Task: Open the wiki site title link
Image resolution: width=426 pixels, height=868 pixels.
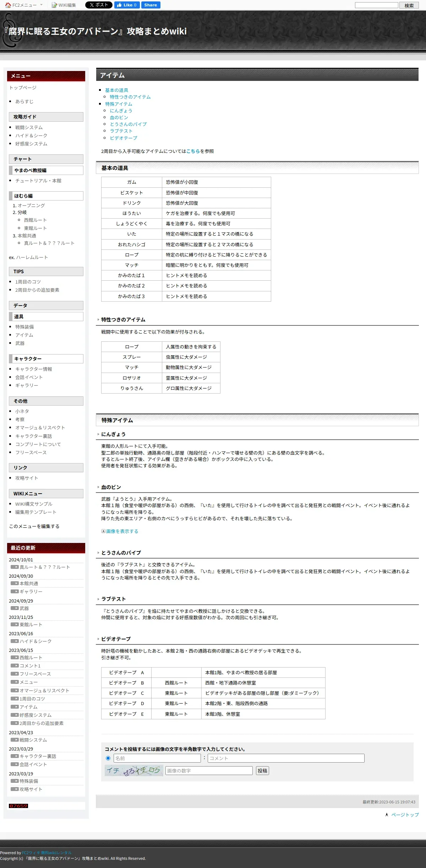Action: (94, 31)
